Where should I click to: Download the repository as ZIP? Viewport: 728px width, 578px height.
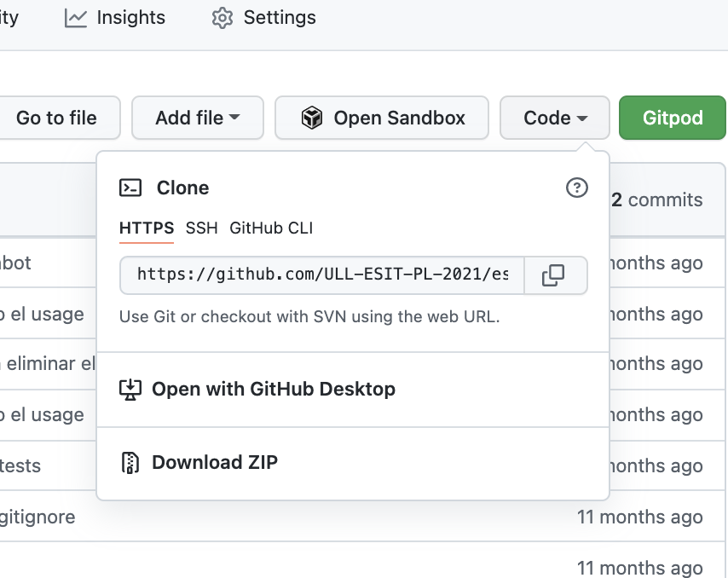coord(199,462)
